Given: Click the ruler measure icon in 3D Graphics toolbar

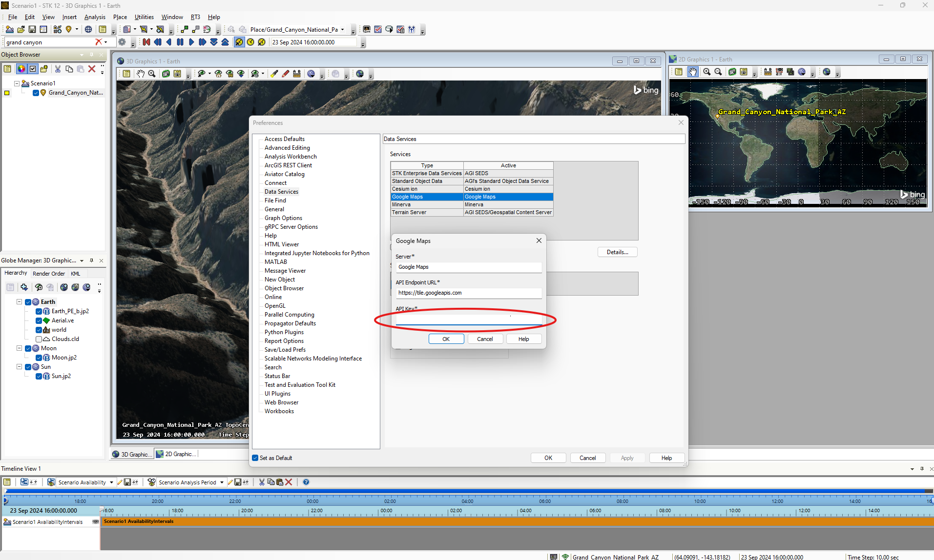Looking at the screenshot, I should [297, 74].
